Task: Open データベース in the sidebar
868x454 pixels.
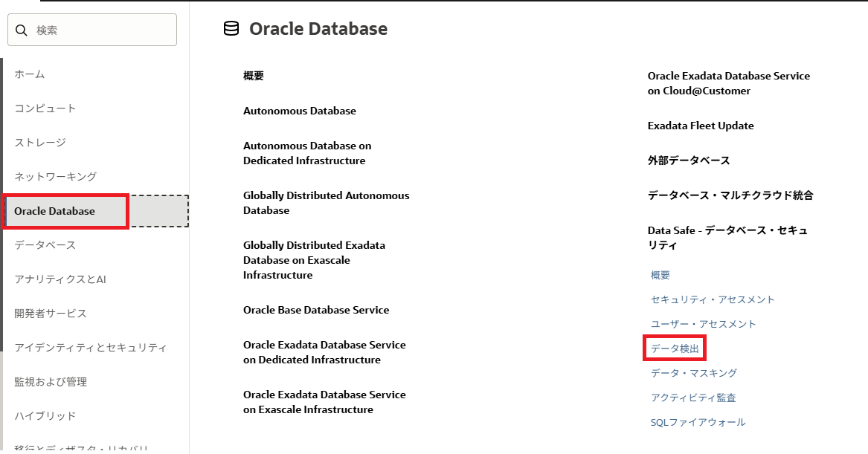Action: [x=45, y=245]
